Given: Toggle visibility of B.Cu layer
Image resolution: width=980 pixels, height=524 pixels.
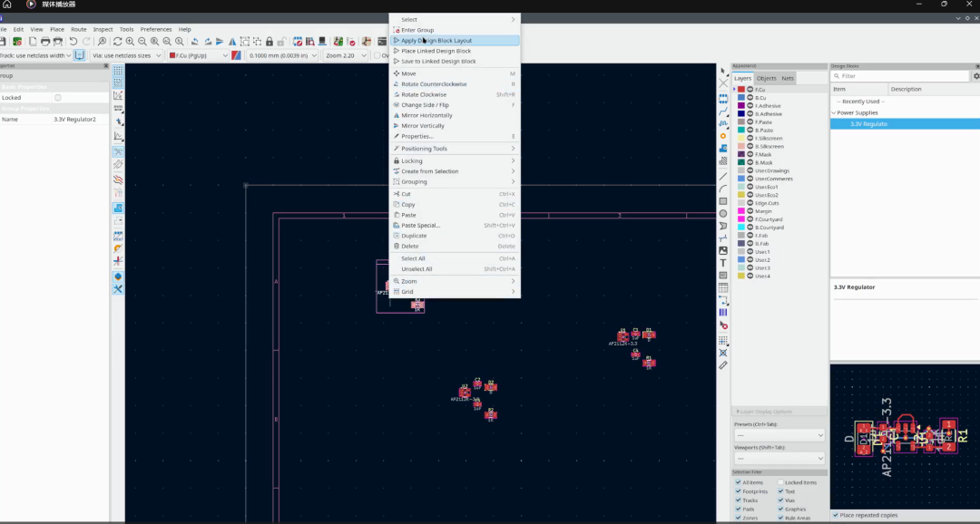Looking at the screenshot, I should pos(750,98).
